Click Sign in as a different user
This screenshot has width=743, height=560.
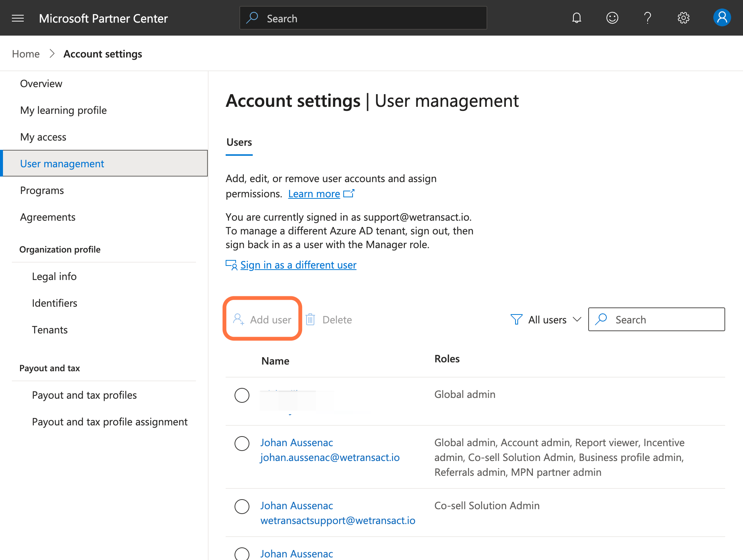point(298,265)
